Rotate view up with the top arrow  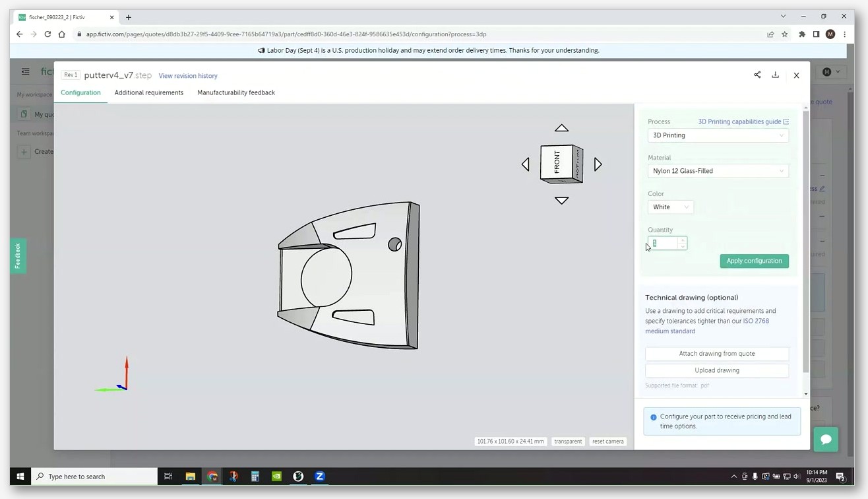point(561,128)
